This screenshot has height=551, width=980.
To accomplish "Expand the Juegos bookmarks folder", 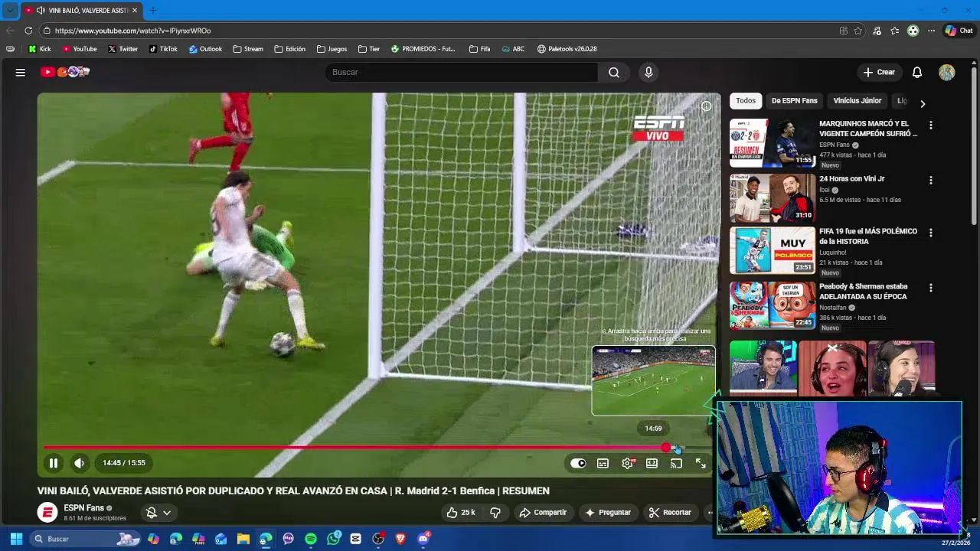I will coord(332,49).
